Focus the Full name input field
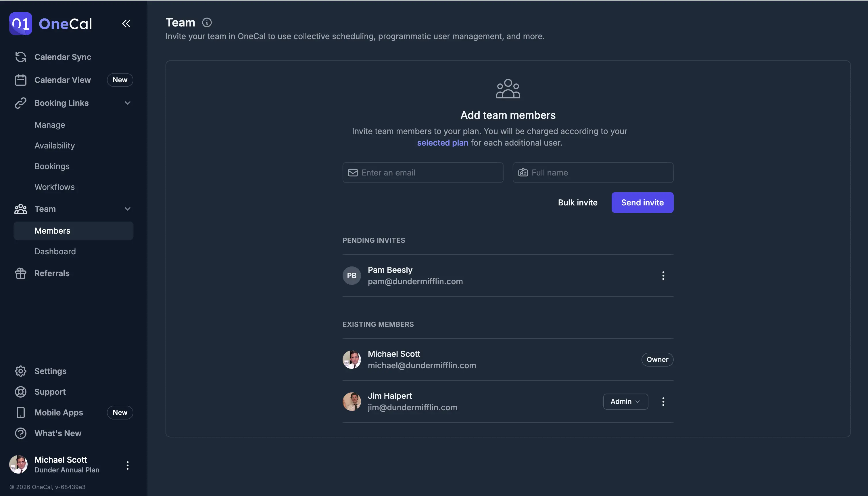 [593, 173]
